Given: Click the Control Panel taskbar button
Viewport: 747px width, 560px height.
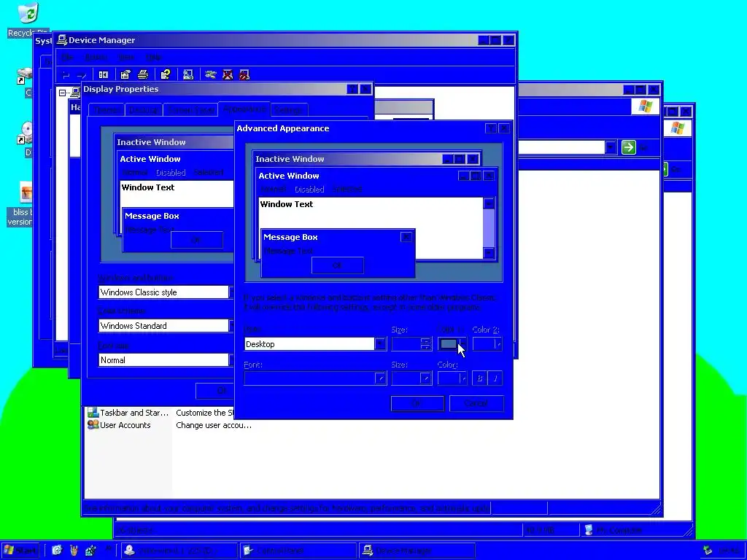Looking at the screenshot, I should pyautogui.click(x=298, y=551).
